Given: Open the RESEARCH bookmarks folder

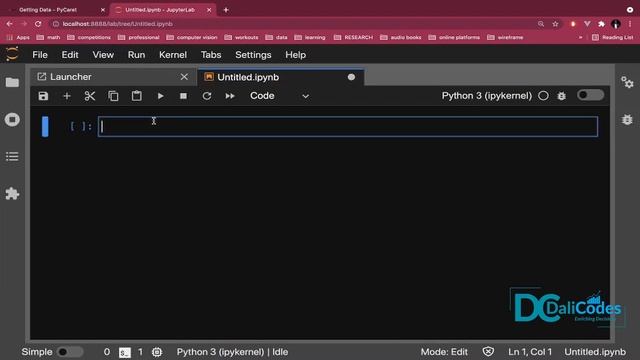Looking at the screenshot, I should (x=353, y=37).
